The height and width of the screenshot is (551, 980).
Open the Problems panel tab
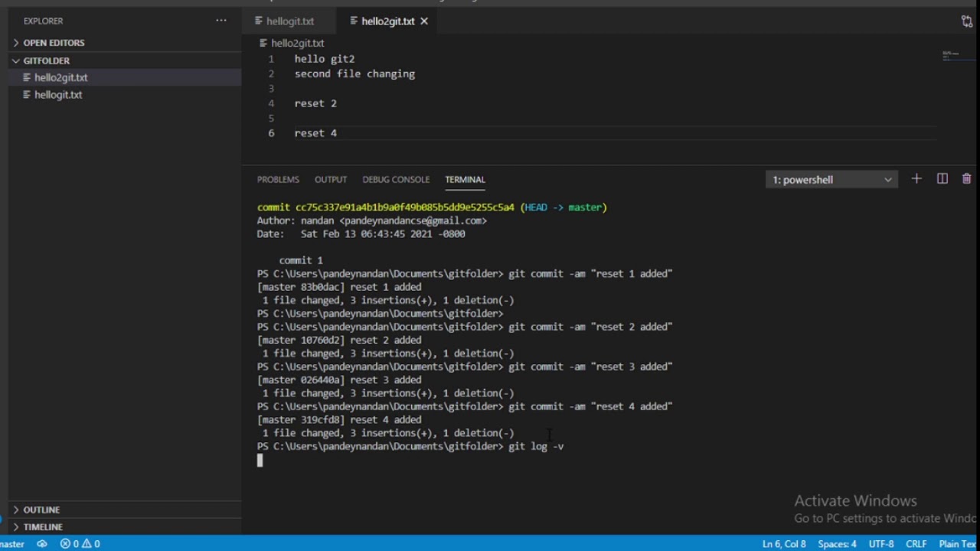(x=278, y=179)
